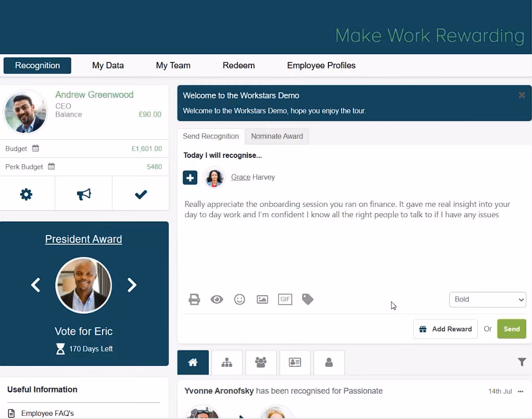
Task: Select the Redeem menu item
Action: [238, 66]
